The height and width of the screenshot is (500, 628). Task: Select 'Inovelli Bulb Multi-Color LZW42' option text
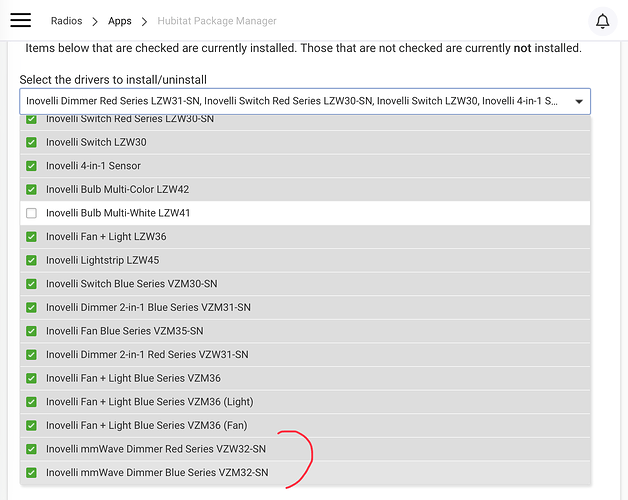[117, 190]
